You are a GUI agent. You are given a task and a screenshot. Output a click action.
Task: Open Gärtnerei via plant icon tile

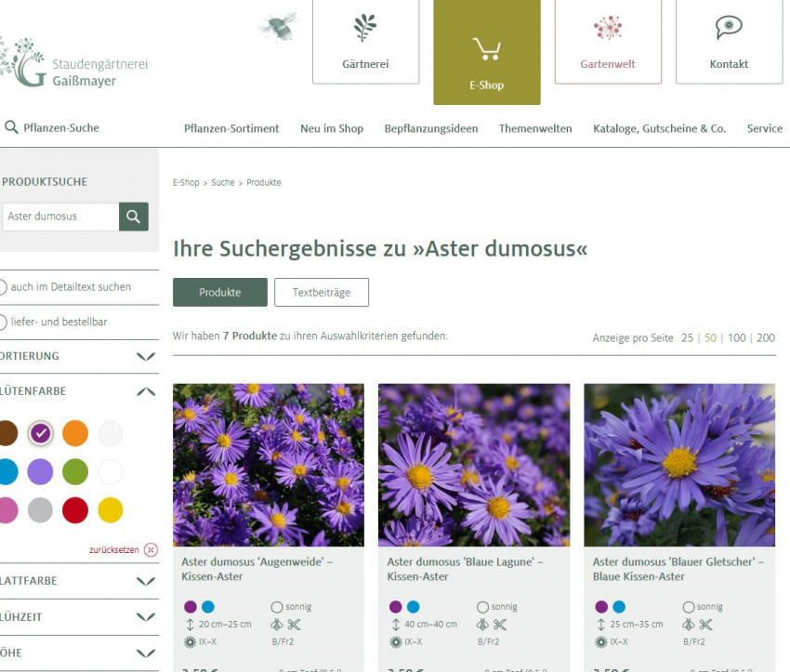pyautogui.click(x=366, y=41)
